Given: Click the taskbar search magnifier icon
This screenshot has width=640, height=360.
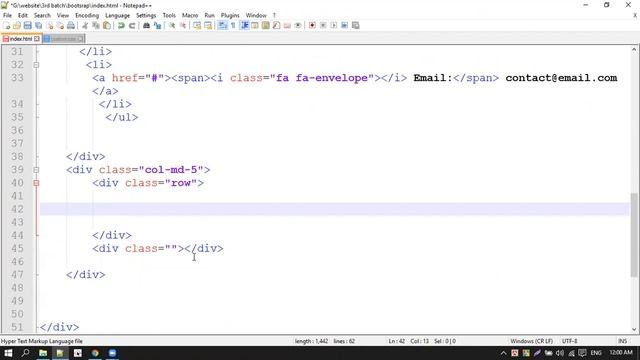Looking at the screenshot, I should click(25, 353).
